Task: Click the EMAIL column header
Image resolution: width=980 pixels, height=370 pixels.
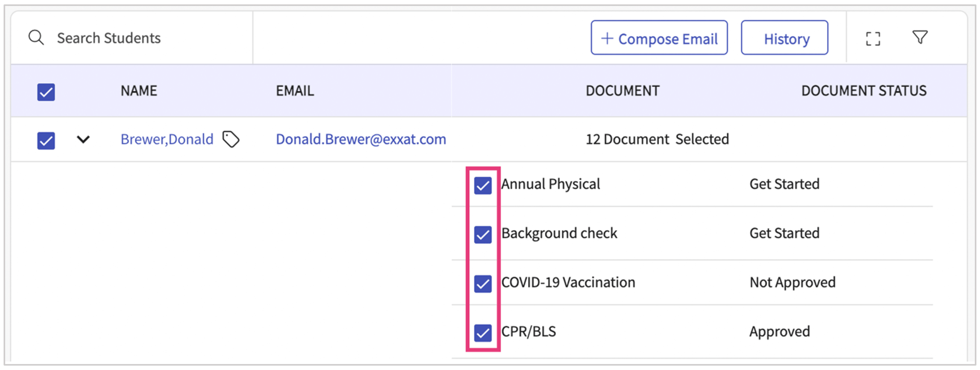Action: tap(295, 91)
